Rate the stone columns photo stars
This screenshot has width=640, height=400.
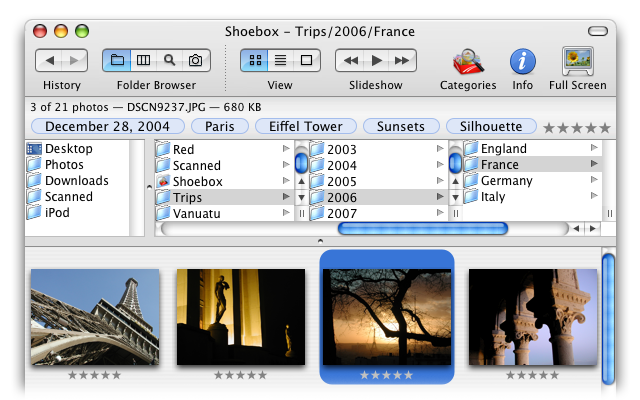(532, 375)
